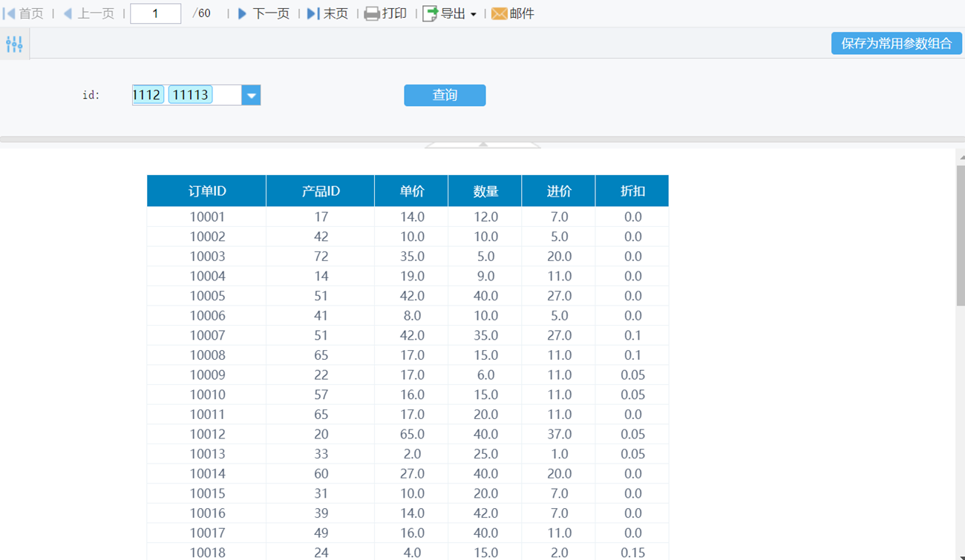Toggle the parameter panel sliders icon
The height and width of the screenshot is (560, 965).
click(x=14, y=45)
